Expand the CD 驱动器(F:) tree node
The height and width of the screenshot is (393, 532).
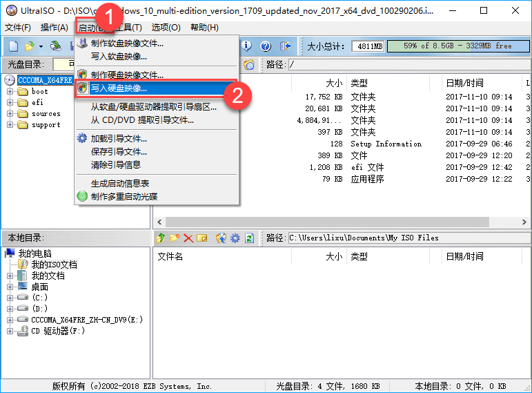(10, 331)
